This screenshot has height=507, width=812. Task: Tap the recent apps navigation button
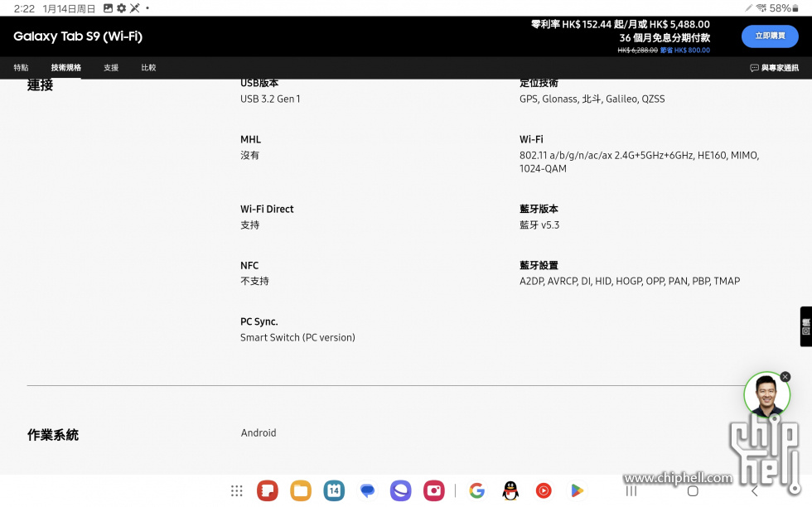pos(631,491)
